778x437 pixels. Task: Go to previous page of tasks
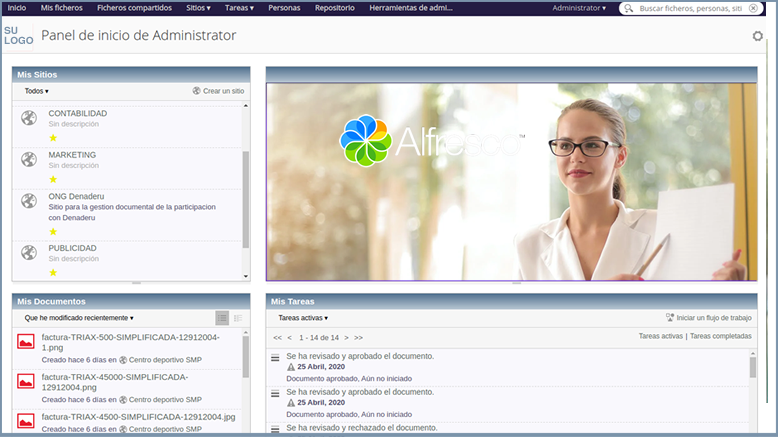coord(290,337)
